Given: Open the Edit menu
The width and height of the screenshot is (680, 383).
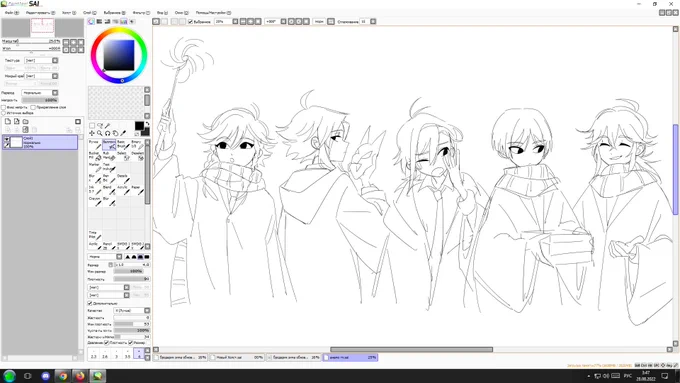Looking at the screenshot, I should (40, 13).
